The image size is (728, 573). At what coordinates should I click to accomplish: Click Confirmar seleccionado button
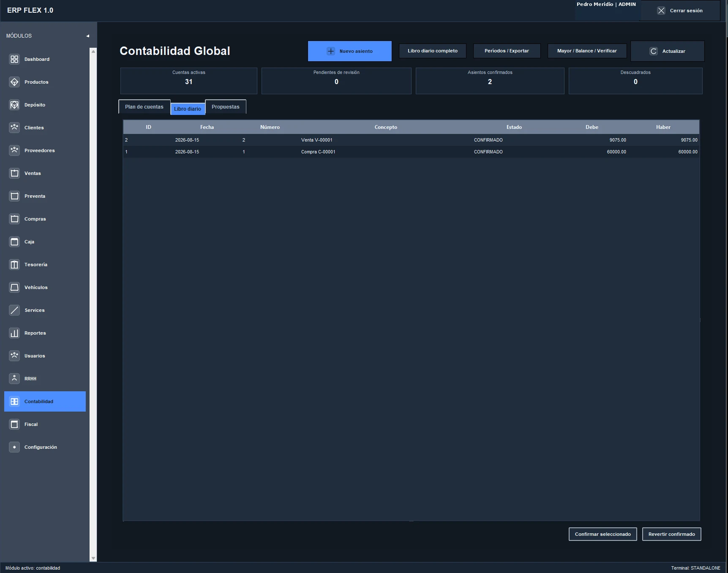603,534
